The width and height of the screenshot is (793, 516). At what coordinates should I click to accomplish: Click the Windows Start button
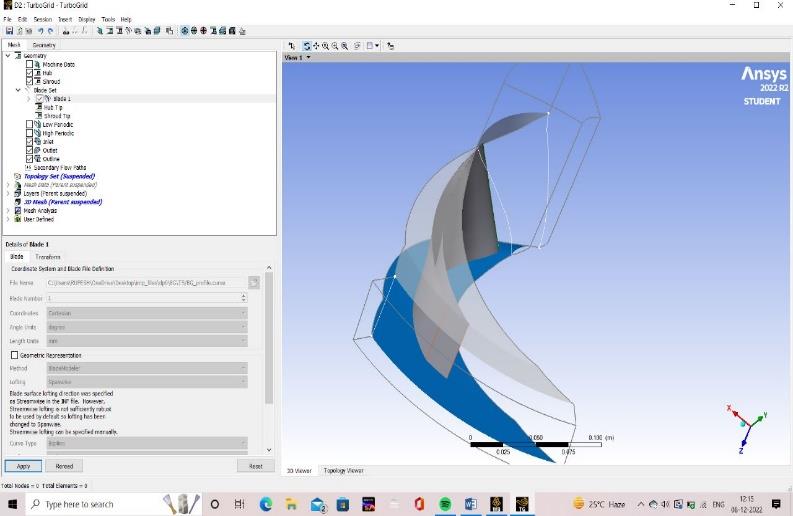(13, 504)
